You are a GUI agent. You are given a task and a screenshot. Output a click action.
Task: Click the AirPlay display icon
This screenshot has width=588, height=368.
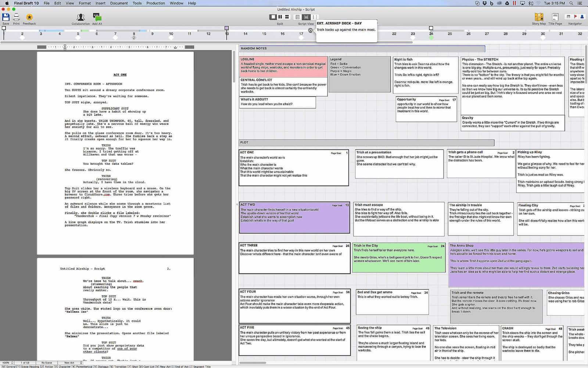tap(522, 3)
